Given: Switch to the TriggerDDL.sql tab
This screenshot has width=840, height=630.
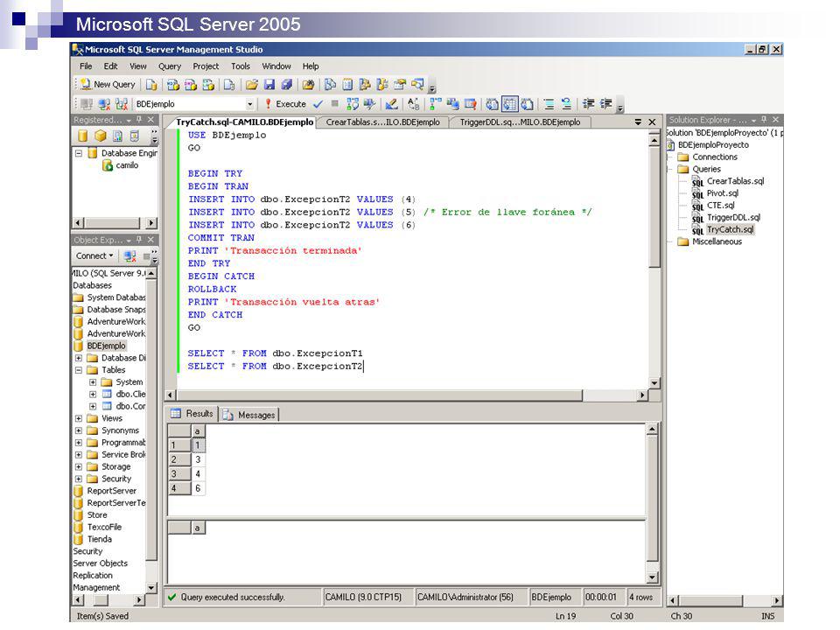Looking at the screenshot, I should pyautogui.click(x=520, y=122).
